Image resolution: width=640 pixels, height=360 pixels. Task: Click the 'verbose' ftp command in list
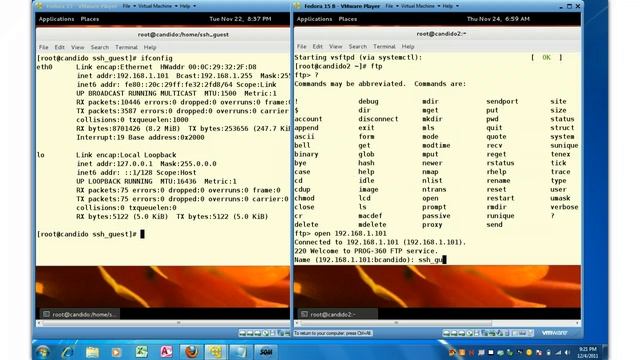pyautogui.click(x=564, y=207)
